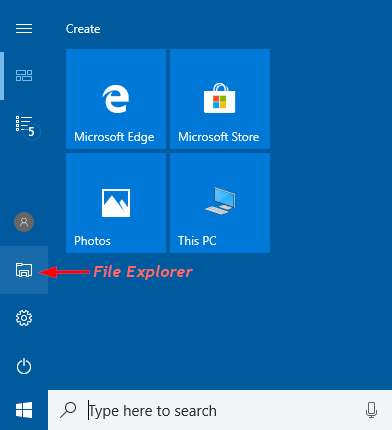
Task: Focus the 'Type here to search' box
Action: 220,410
